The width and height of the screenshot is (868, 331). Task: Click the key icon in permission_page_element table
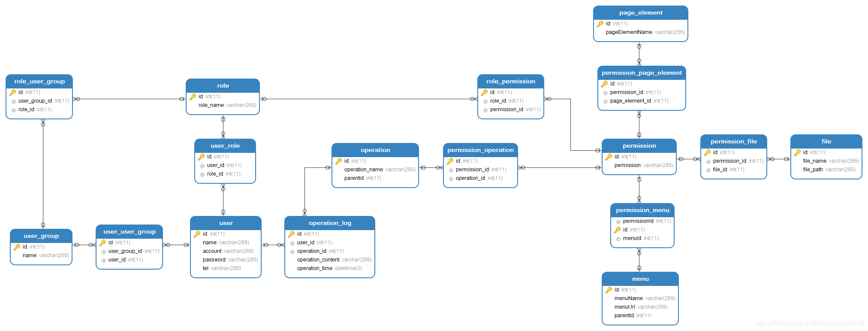click(x=604, y=84)
